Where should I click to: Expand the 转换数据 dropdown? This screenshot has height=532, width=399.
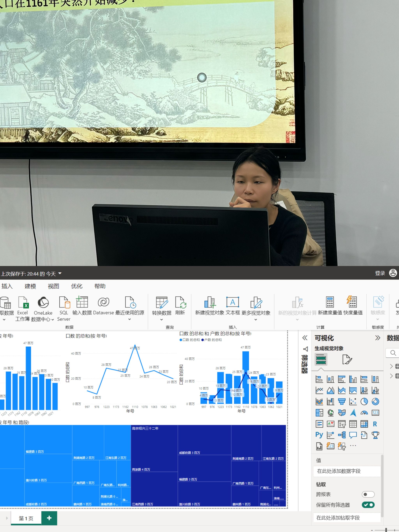(x=161, y=320)
